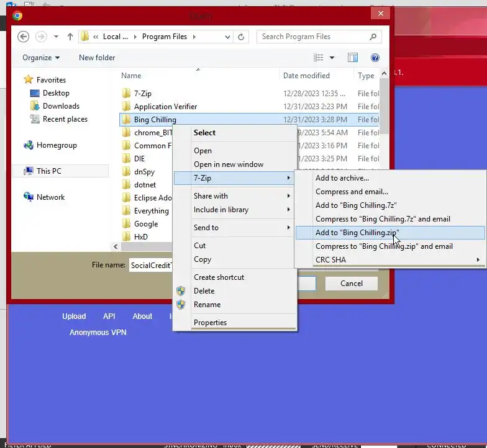The image size is (487, 448).
Task: Select the DIE folder
Action: [139, 159]
